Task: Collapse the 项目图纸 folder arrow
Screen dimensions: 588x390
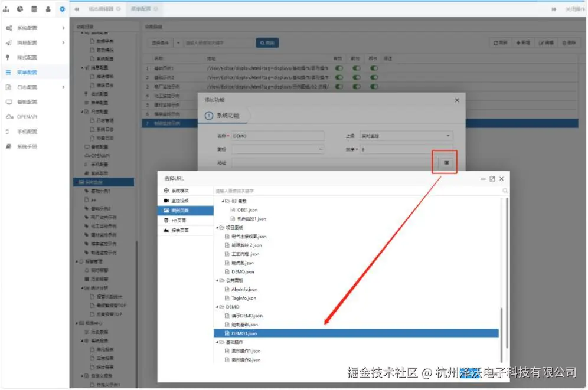Action: click(217, 227)
